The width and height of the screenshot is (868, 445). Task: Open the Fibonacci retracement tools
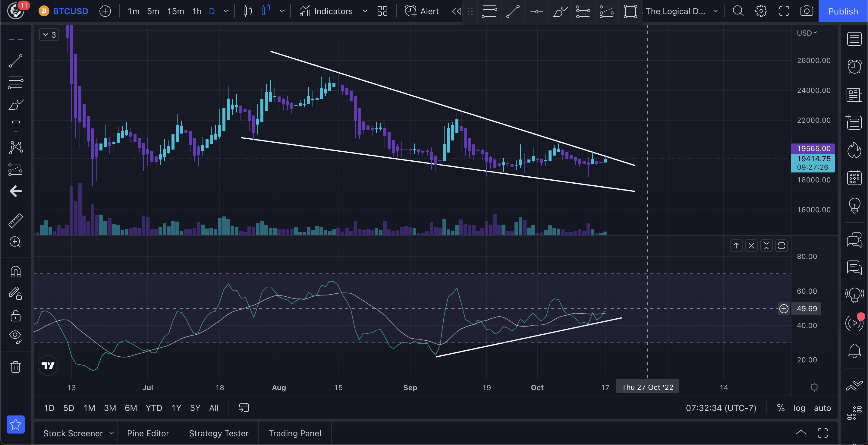[15, 83]
